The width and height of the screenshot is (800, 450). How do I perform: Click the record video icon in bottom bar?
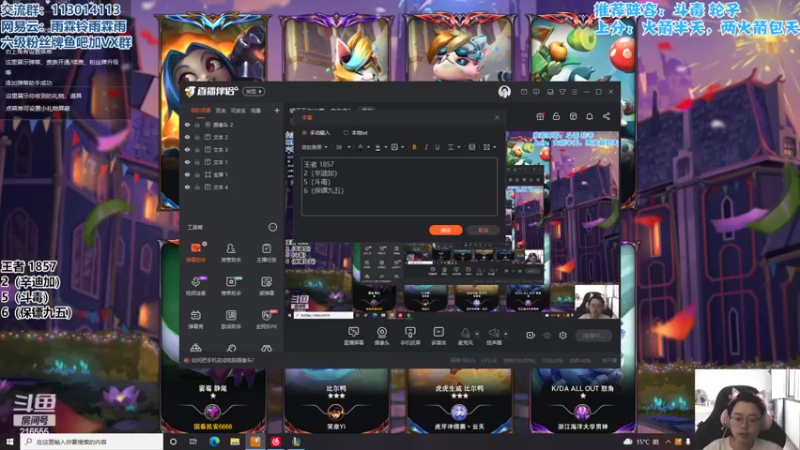(x=531, y=335)
